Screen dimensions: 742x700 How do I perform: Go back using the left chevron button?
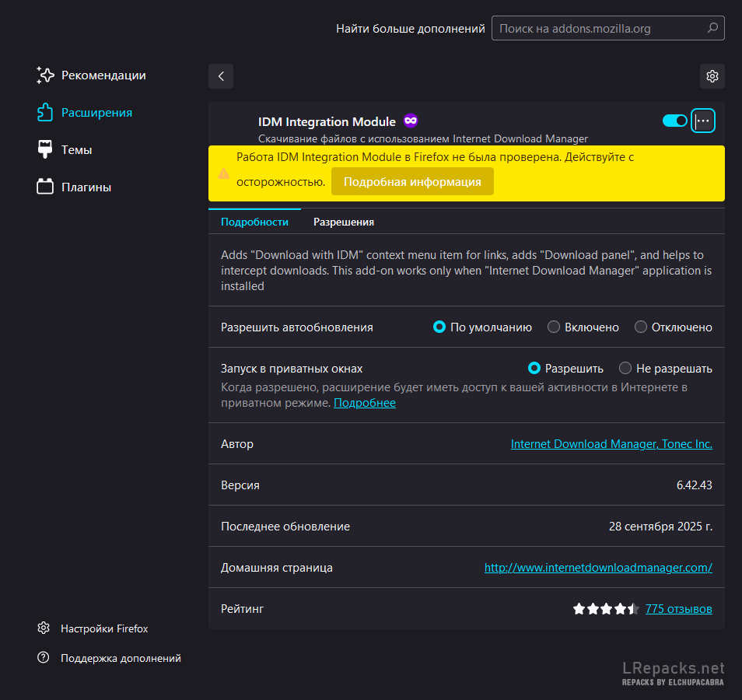(x=221, y=76)
